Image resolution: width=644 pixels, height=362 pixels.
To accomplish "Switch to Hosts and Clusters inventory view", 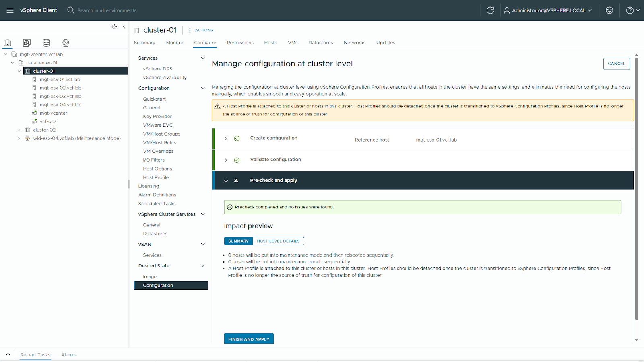I will [x=8, y=43].
